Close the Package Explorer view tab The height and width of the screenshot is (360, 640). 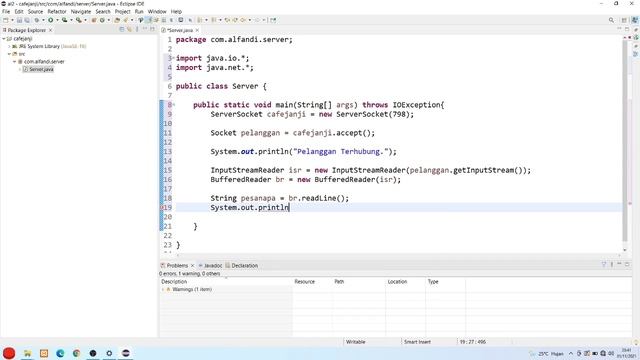click(x=51, y=30)
